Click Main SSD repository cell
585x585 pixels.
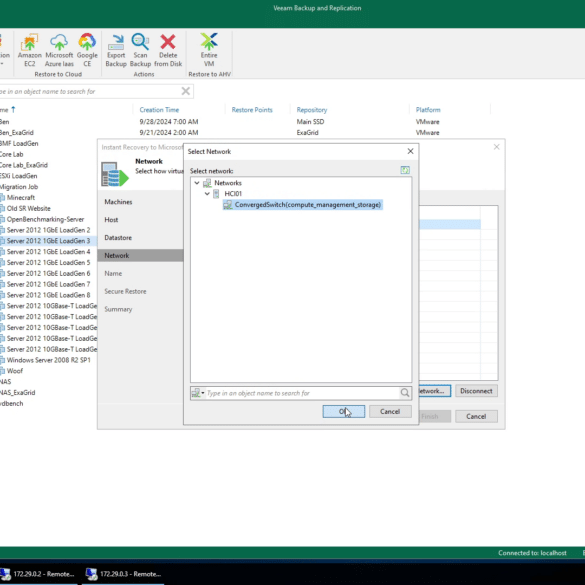coord(310,122)
